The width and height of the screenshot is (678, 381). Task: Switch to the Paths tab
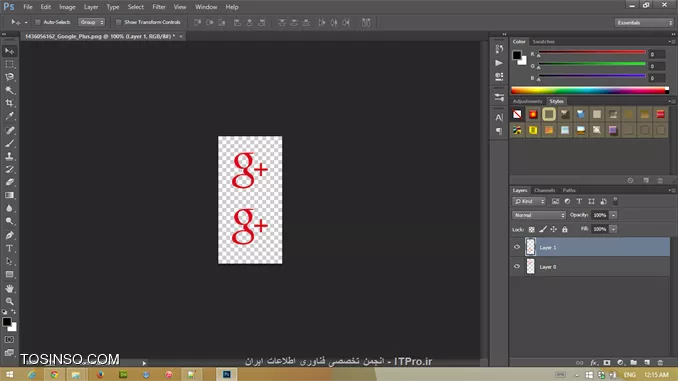569,190
